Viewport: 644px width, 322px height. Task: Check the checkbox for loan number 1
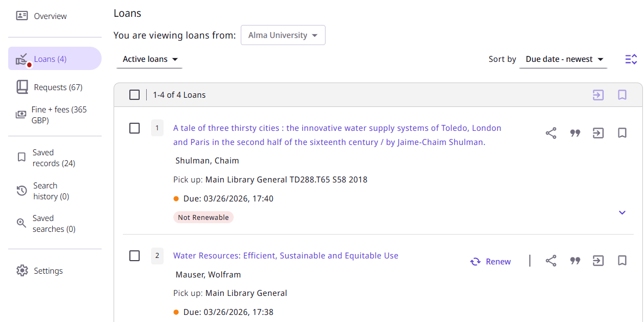134,128
